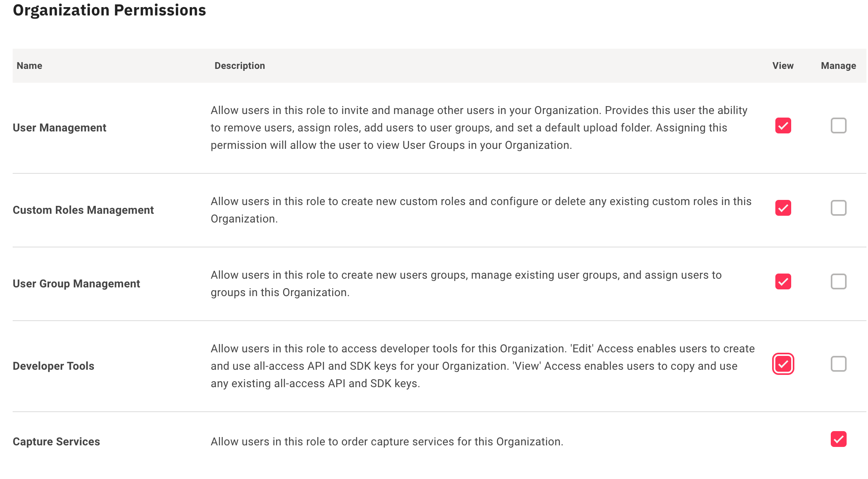Disable View permission for User Management

click(x=782, y=125)
